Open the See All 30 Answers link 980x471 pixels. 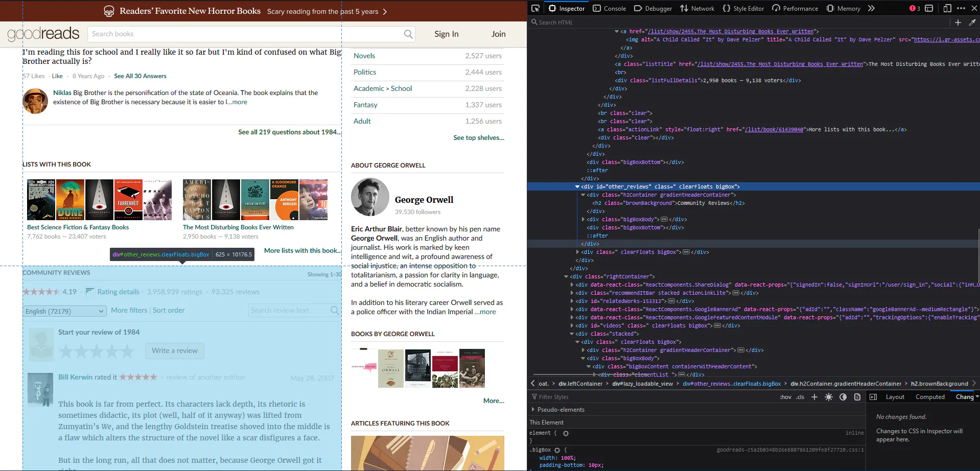(x=140, y=76)
